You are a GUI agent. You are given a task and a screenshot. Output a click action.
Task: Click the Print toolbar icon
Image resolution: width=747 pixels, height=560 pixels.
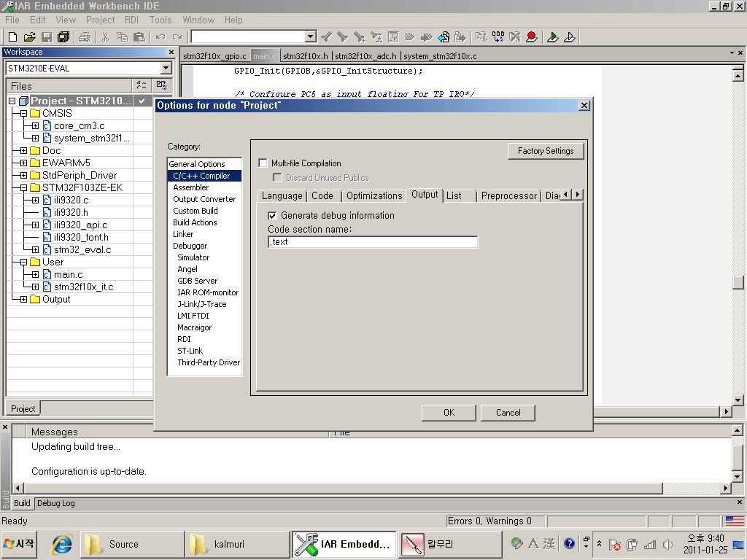pyautogui.click(x=85, y=36)
